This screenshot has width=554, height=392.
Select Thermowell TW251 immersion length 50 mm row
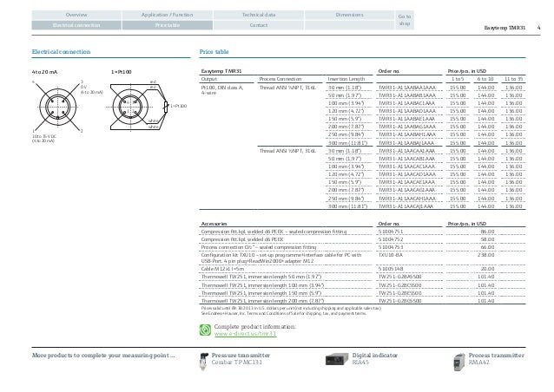[362, 277]
